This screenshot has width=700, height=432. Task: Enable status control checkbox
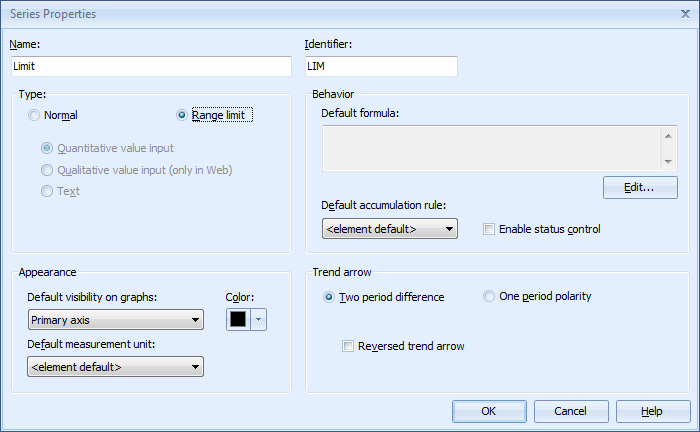[489, 229]
